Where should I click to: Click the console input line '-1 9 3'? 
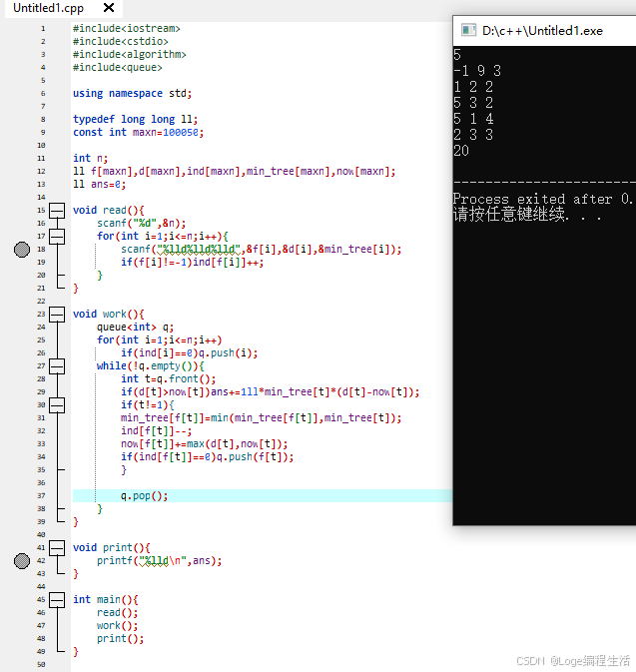coord(477,71)
